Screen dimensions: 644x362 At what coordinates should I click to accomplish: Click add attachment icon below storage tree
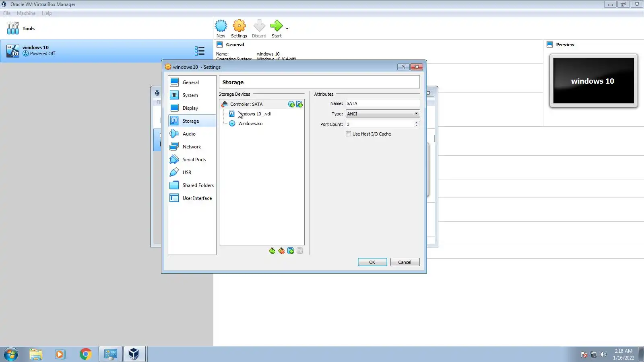pyautogui.click(x=291, y=251)
